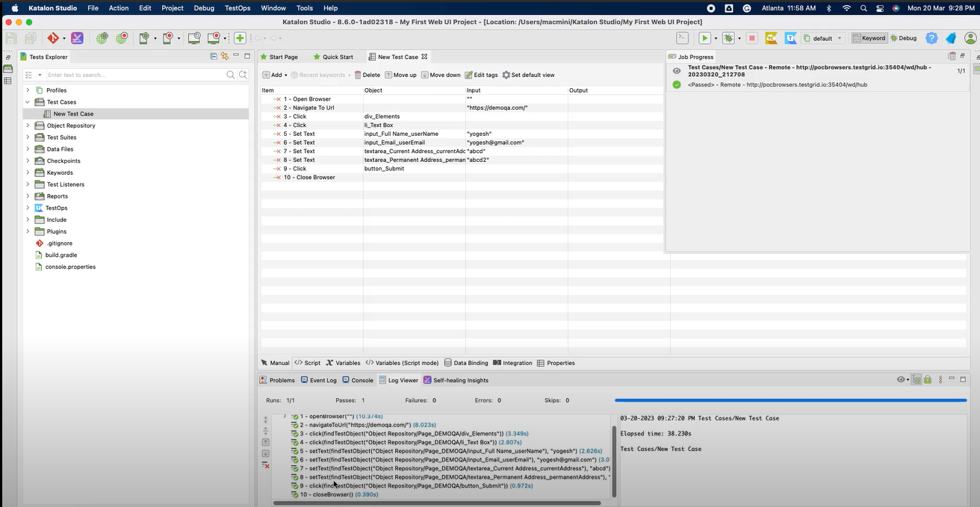Expand the Profiles folder

point(28,90)
